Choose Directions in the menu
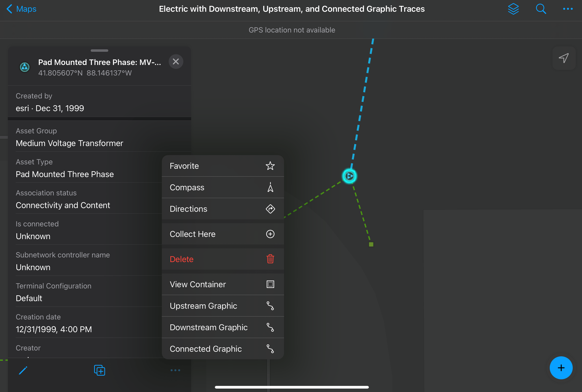Image resolution: width=582 pixels, height=392 pixels. click(x=222, y=209)
